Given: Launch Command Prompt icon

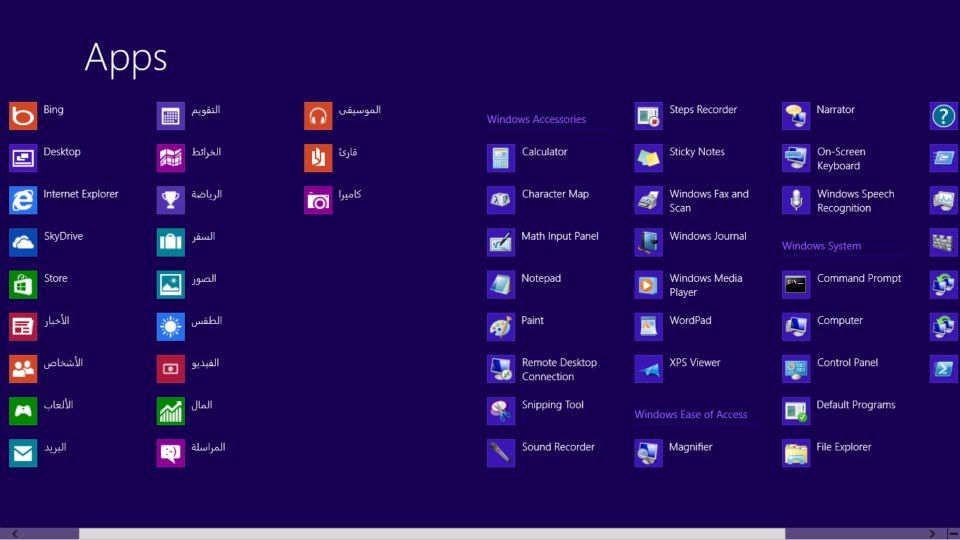Looking at the screenshot, I should [796, 285].
